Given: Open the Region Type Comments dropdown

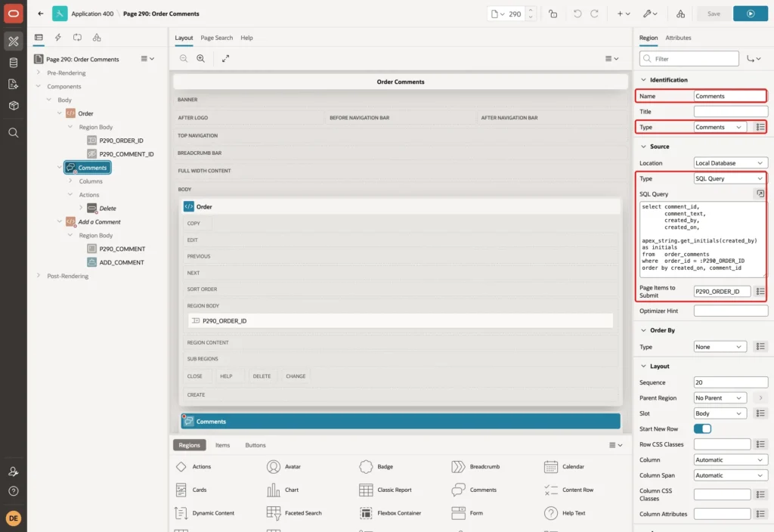Looking at the screenshot, I should tap(720, 127).
